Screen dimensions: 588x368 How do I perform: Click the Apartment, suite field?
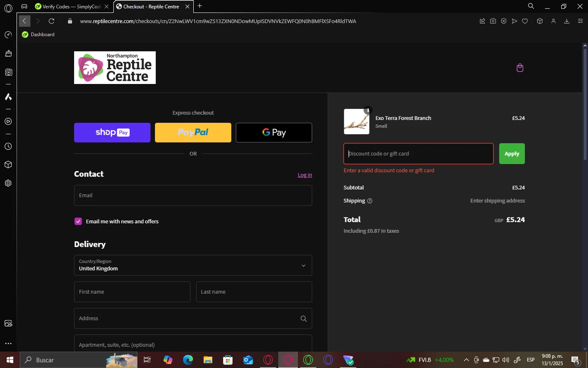[x=193, y=343]
